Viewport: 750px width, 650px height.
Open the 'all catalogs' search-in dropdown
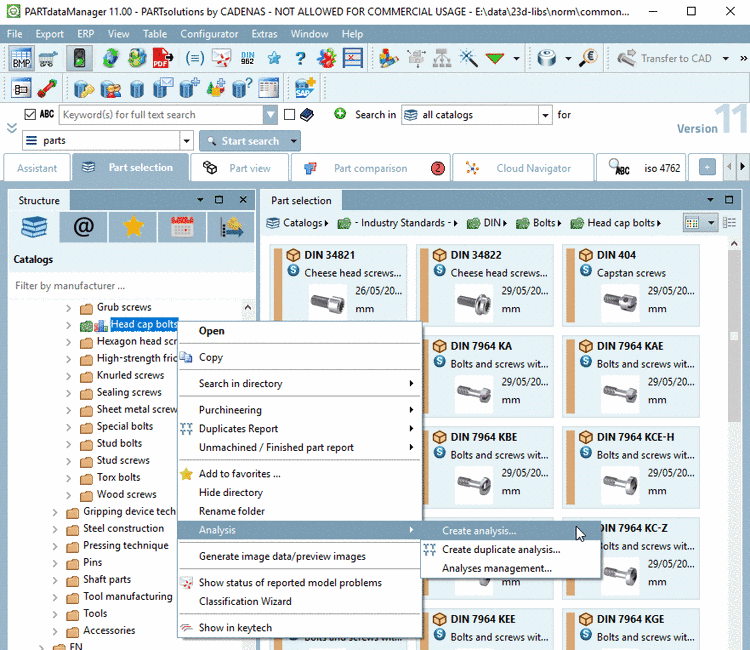[545, 115]
